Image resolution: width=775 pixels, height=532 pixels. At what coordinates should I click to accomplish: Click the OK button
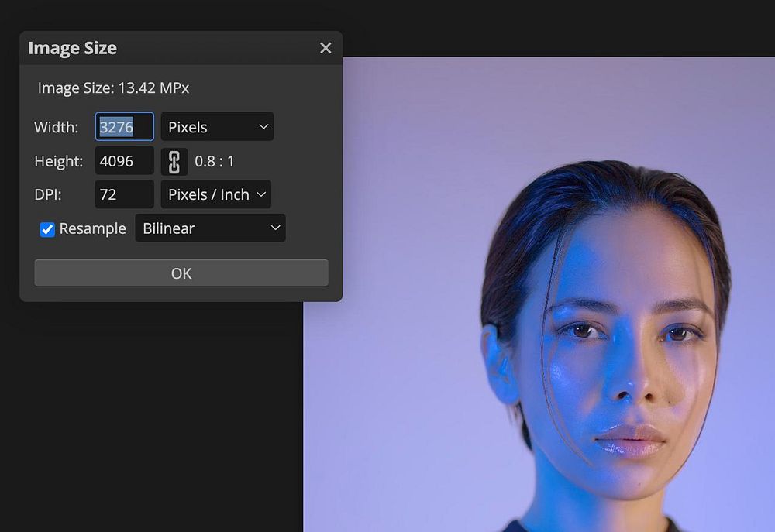[181, 273]
